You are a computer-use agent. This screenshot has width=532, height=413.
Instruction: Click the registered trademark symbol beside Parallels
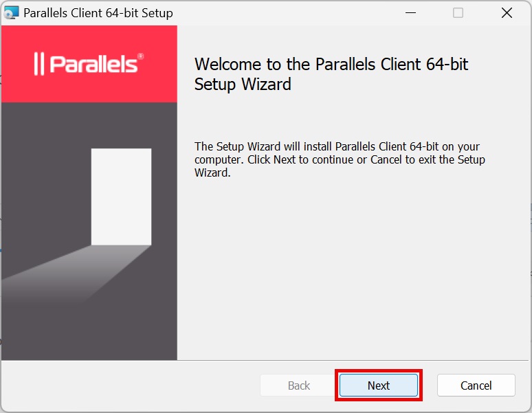tap(141, 56)
